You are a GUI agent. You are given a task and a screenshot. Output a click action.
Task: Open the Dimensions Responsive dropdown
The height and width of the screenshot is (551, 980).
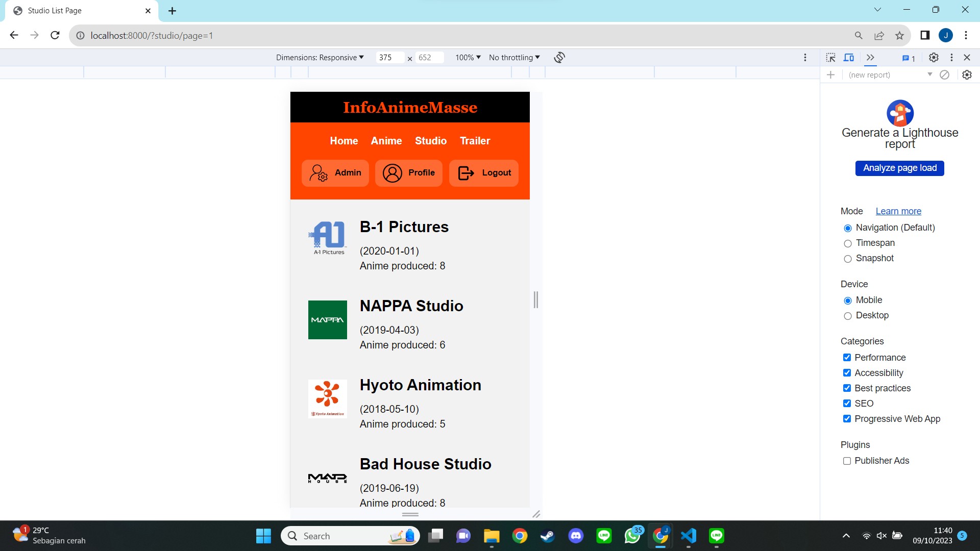click(320, 58)
